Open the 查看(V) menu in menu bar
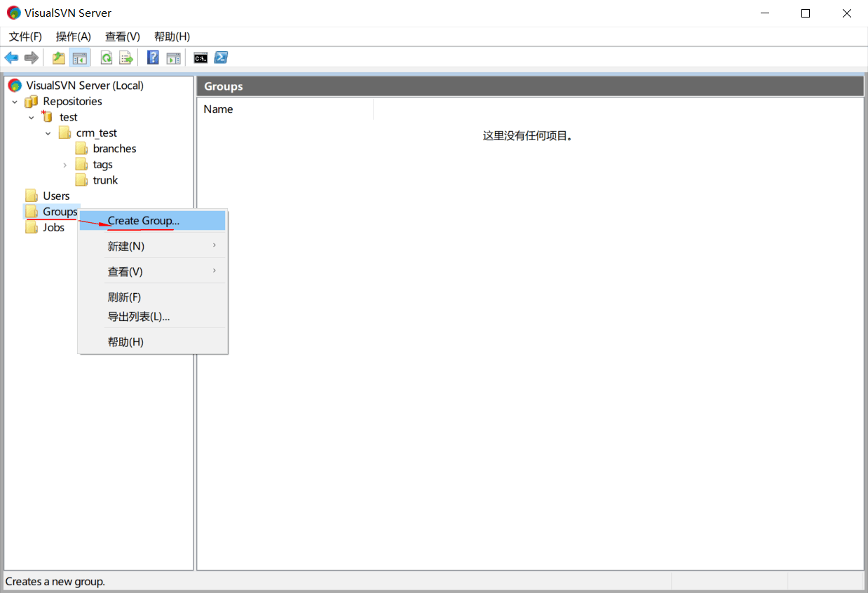Image resolution: width=868 pixels, height=593 pixels. [123, 36]
